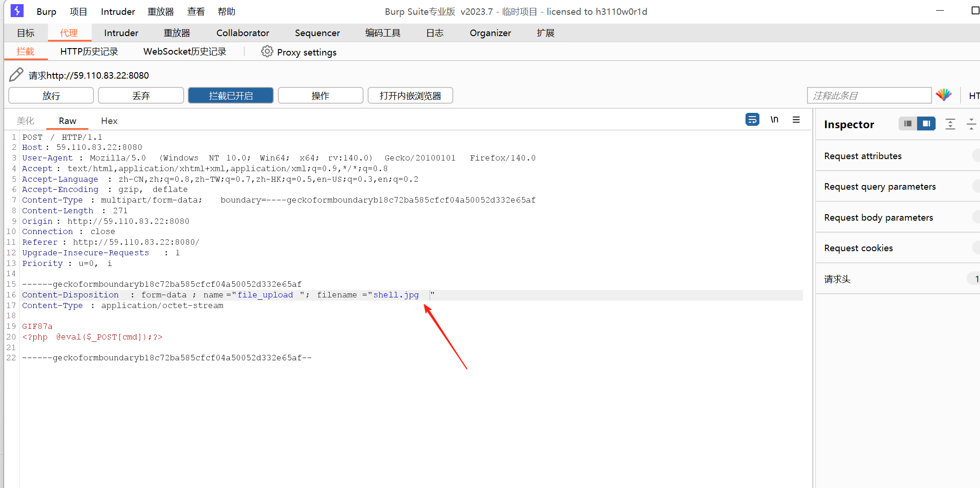Switch Inspector to single-column layout icon
Viewport: 980px width, 488px height.
[x=907, y=124]
